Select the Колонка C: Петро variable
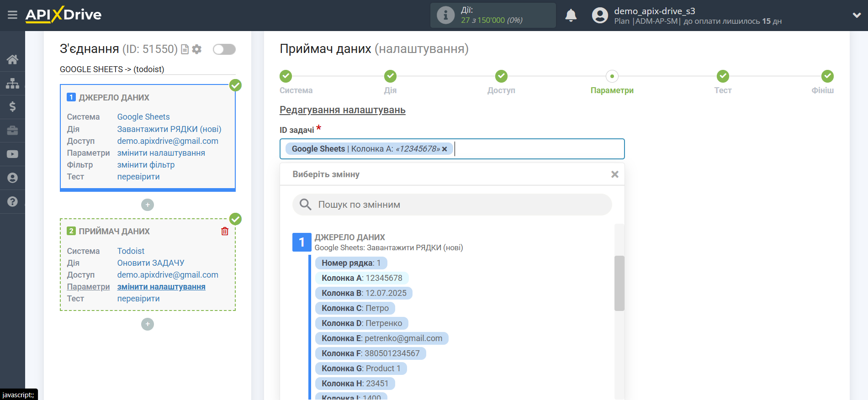Image resolution: width=868 pixels, height=400 pixels. coord(355,308)
